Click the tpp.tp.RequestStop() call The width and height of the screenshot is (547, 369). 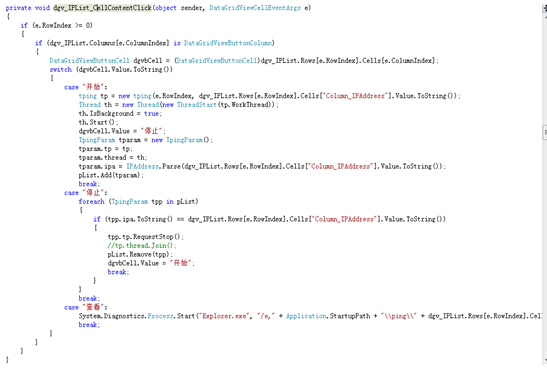point(145,237)
